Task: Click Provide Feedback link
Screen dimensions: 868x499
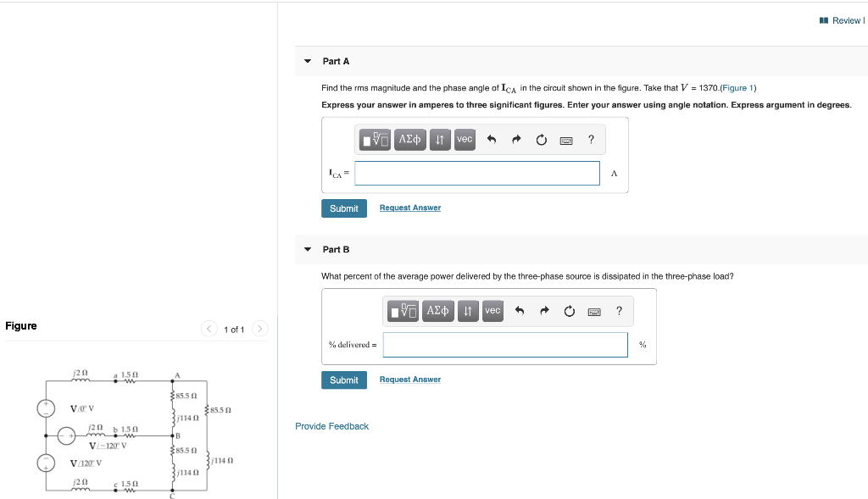Action: 331,426
